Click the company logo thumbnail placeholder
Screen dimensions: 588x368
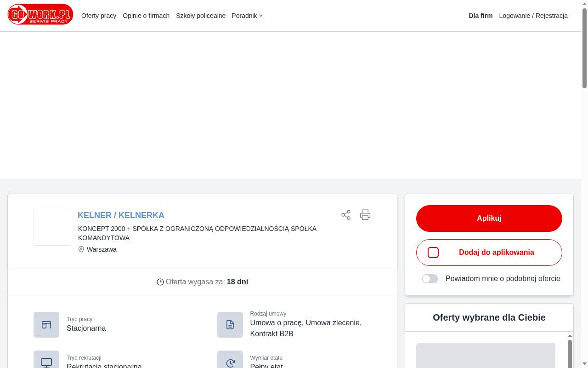pos(52,227)
